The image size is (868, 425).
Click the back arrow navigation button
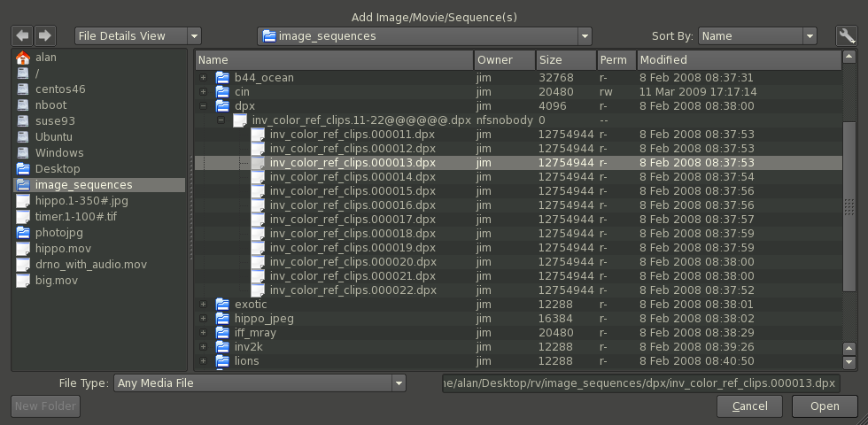click(x=22, y=36)
